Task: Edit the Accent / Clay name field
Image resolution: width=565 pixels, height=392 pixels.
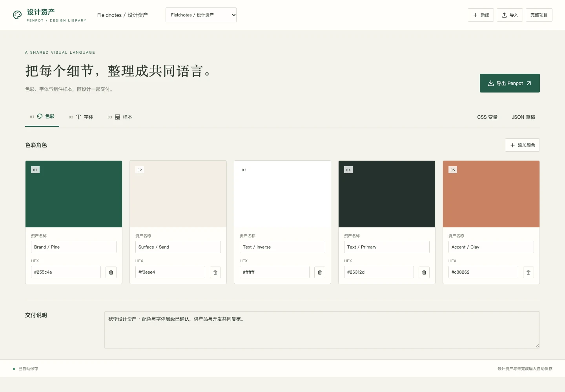Action: click(x=491, y=247)
